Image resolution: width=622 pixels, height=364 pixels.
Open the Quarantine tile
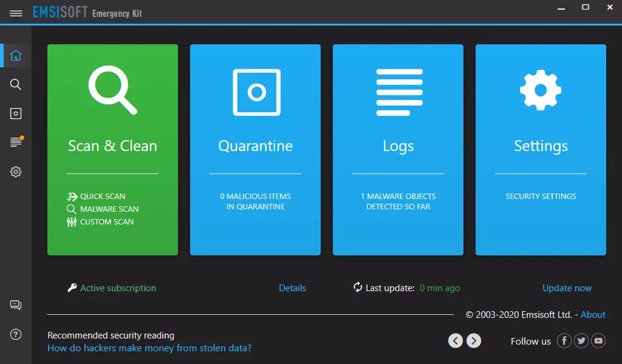click(256, 150)
